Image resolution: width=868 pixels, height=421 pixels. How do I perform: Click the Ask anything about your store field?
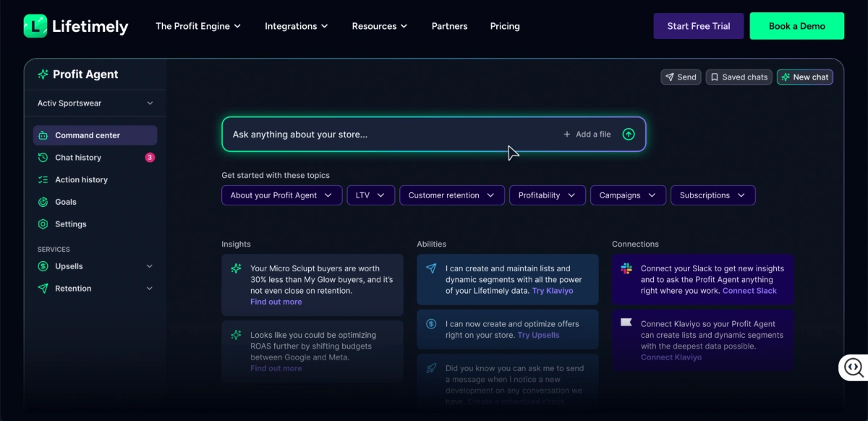(x=434, y=135)
